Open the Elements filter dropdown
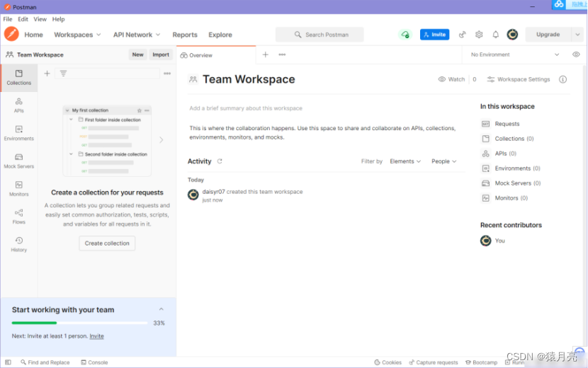This screenshot has width=588, height=368. (x=405, y=161)
